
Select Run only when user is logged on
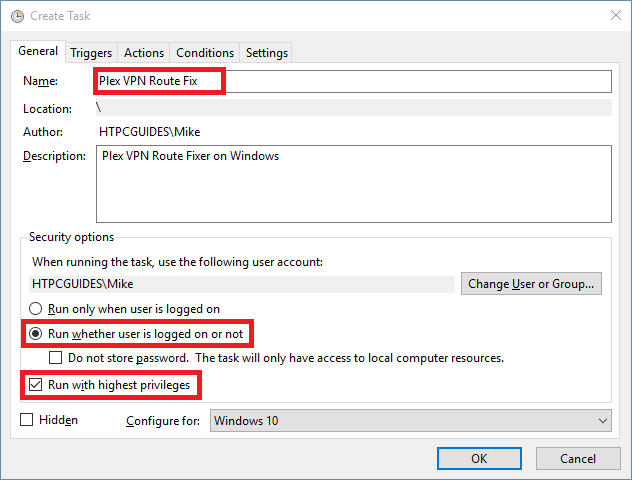pos(38,309)
